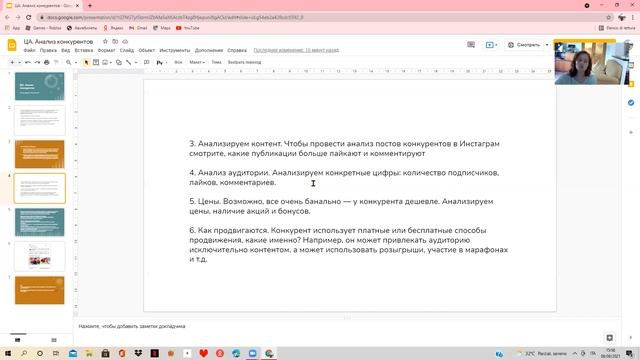Select slide 7 orange thumbnail
The width and height of the screenshot is (640, 360).
pyautogui.click(x=40, y=290)
